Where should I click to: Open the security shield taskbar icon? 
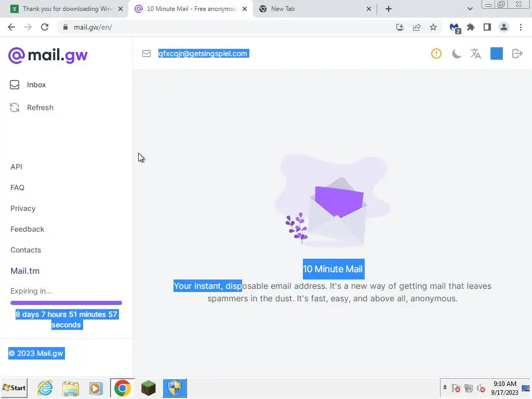pos(175,388)
